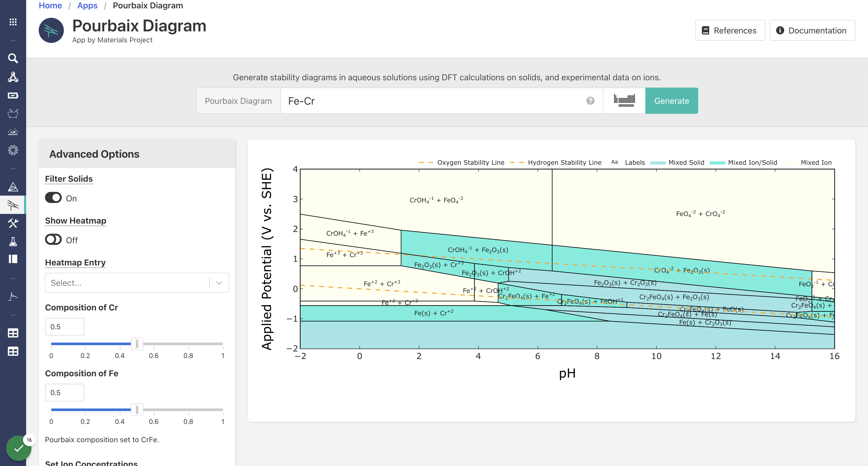Open the phase diagram triangle icon
The height and width of the screenshot is (466, 868).
[x=13, y=186]
